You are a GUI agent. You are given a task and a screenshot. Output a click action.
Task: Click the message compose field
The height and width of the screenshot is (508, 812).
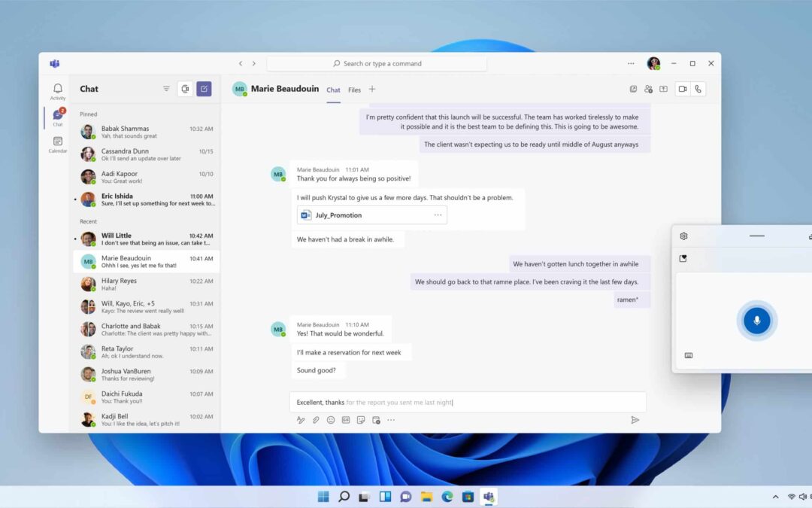(468, 402)
